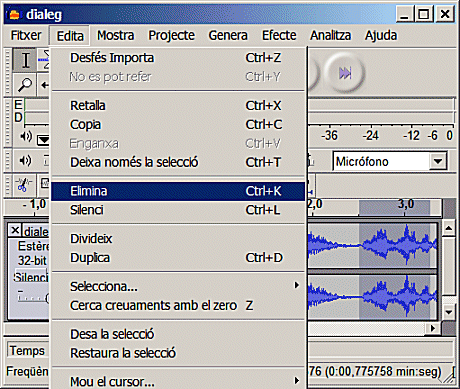The height and width of the screenshot is (389, 460).
Task: Click the track gain slider
Action: 33,297
